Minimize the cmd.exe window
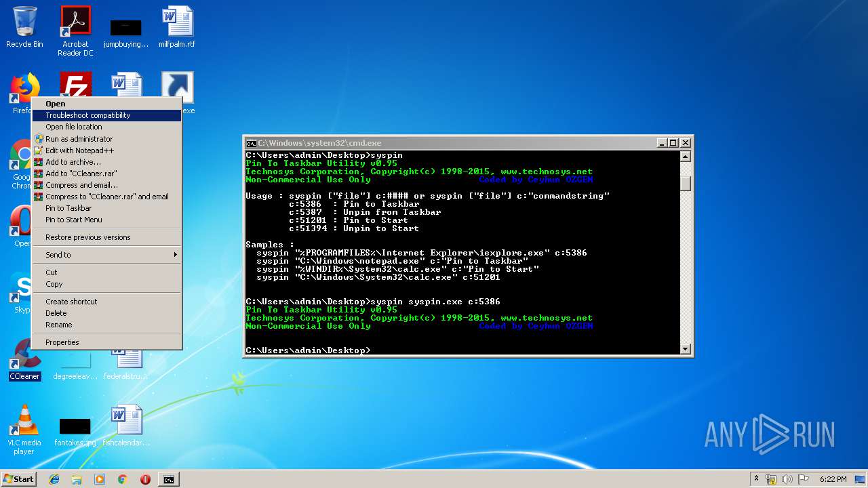 click(x=663, y=143)
